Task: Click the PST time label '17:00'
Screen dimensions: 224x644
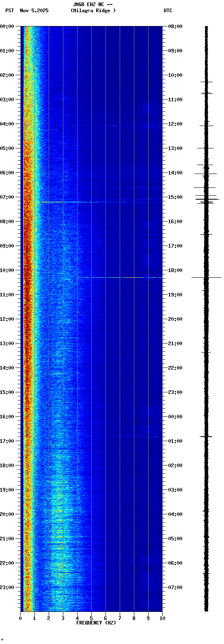Action: (7, 441)
